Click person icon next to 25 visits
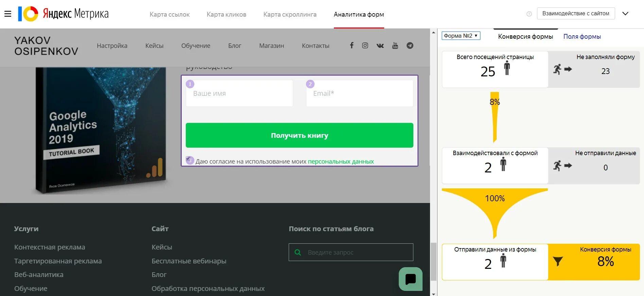 click(507, 68)
